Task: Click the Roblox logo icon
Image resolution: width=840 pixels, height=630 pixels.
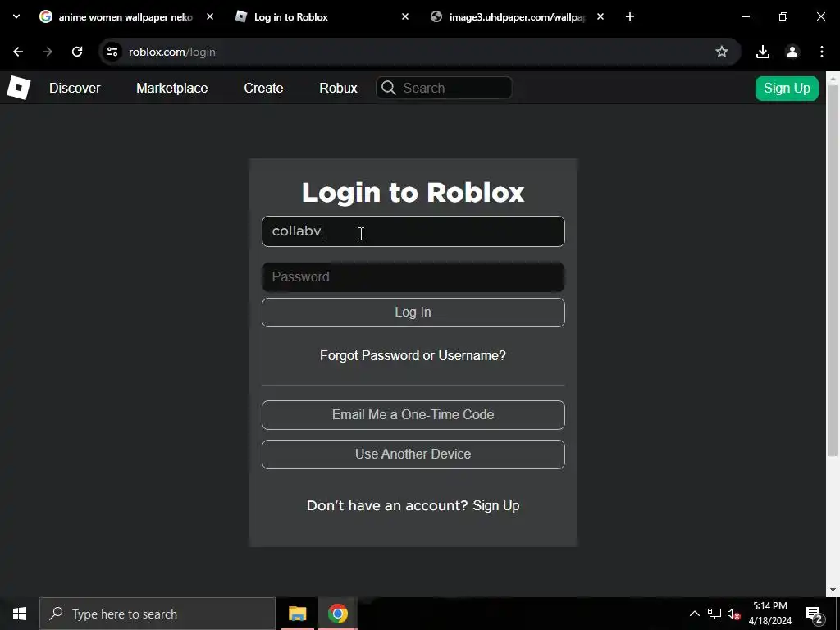Action: pyautogui.click(x=18, y=88)
